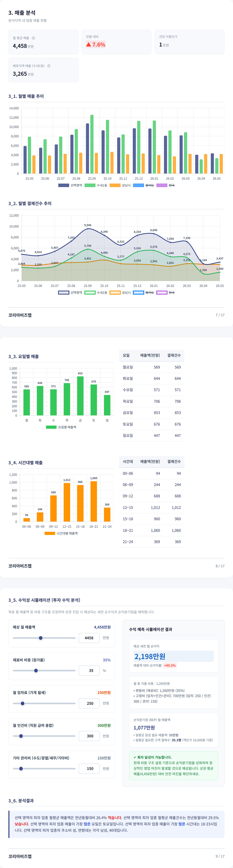Click the 수익 예측 시뮬레이션 결과 title
Image resolution: width=233 pixels, height=868 pixels.
[x=151, y=629]
